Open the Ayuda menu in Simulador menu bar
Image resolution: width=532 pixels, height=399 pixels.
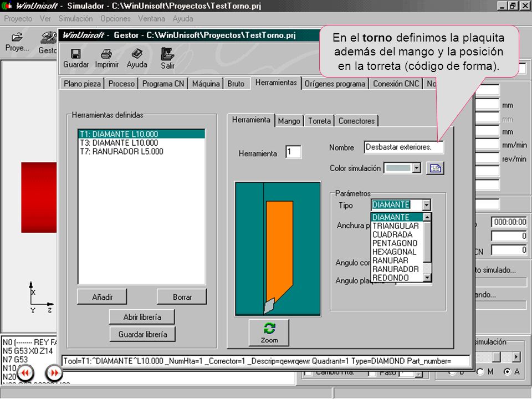click(x=182, y=19)
